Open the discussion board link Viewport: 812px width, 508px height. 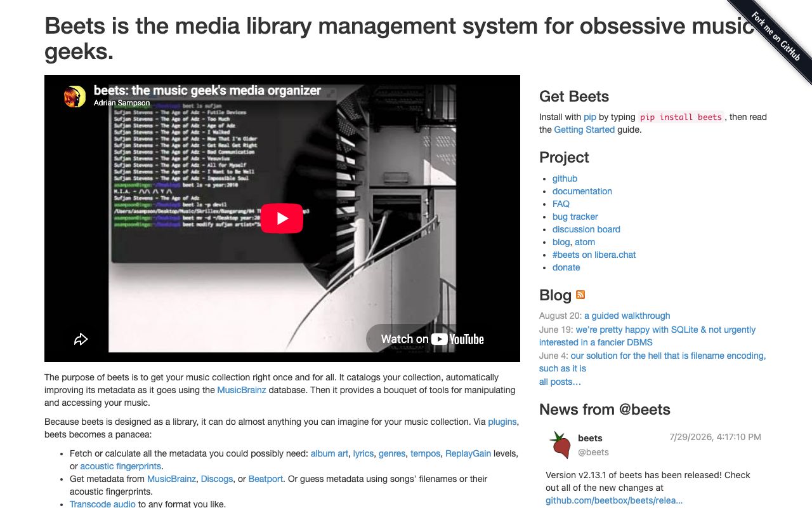point(586,229)
